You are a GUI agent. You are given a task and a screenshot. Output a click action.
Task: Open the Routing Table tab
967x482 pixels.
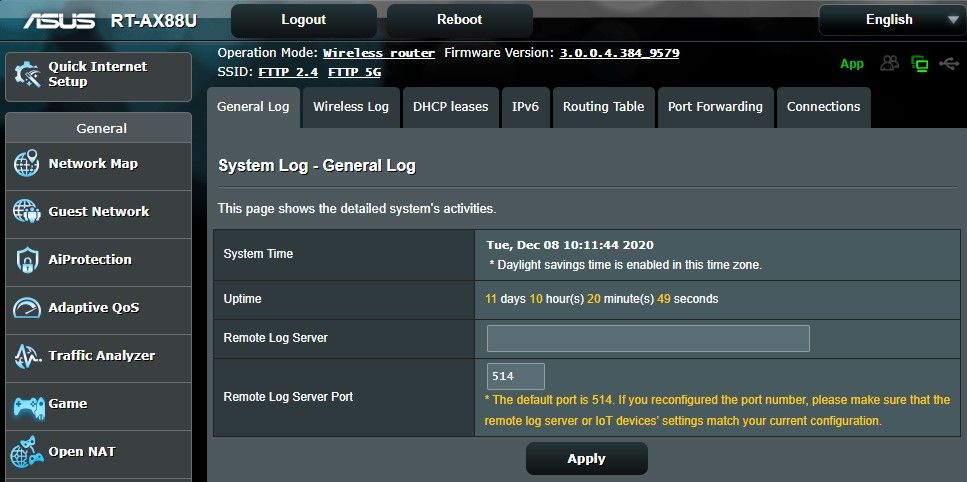tap(603, 107)
